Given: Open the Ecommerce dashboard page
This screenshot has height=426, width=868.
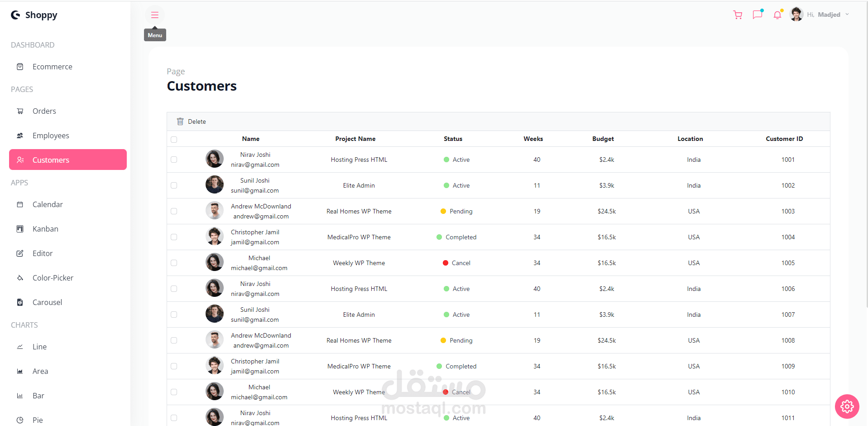Looking at the screenshot, I should click(68, 67).
